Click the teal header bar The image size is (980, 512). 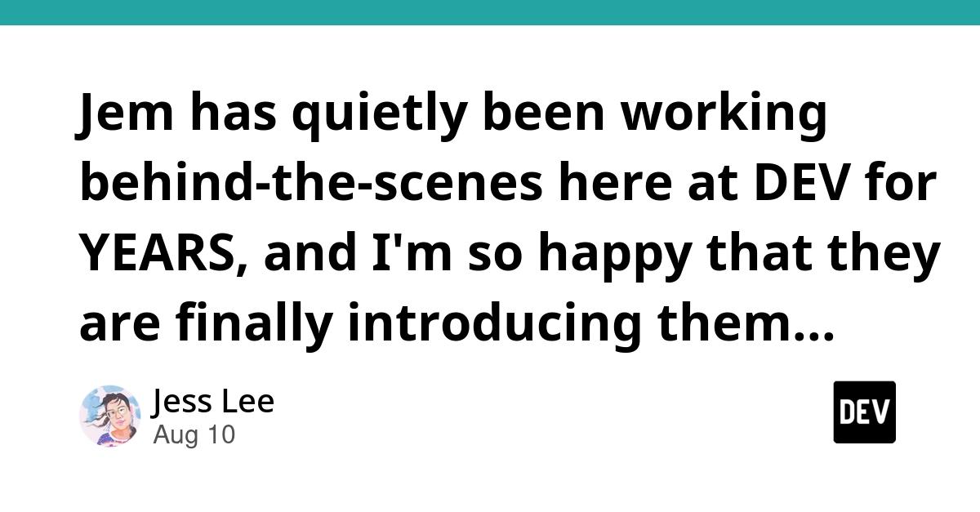[490, 12]
